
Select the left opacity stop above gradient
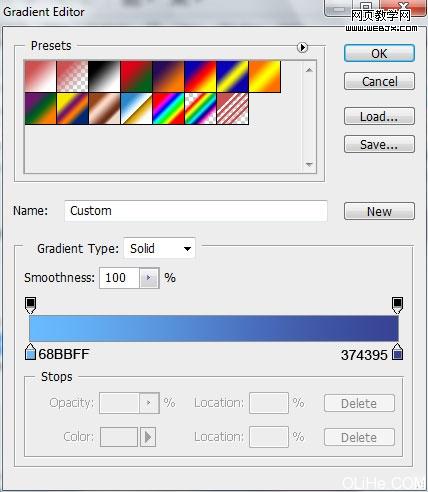point(30,305)
